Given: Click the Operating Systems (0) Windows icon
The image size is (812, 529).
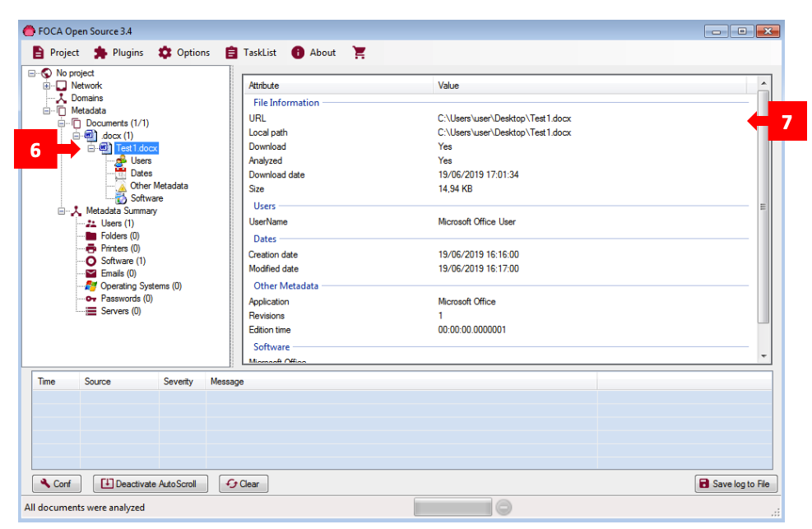Looking at the screenshot, I should [x=91, y=285].
